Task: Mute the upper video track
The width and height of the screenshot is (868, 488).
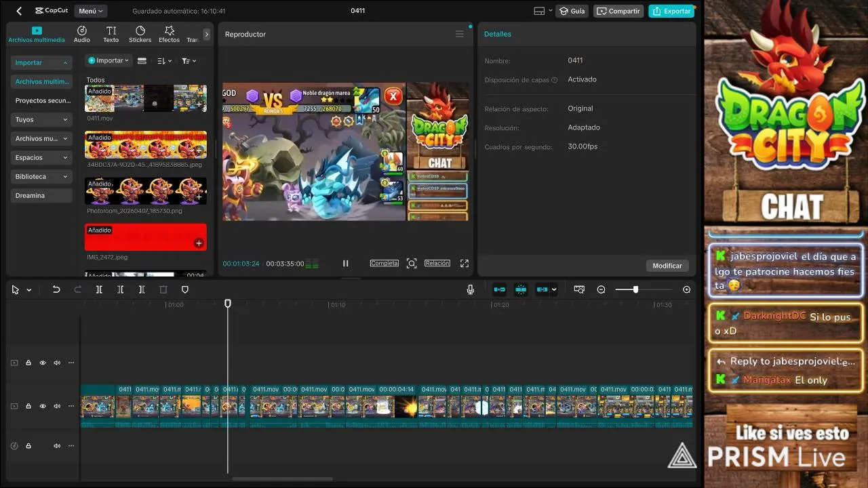Action: pyautogui.click(x=57, y=363)
